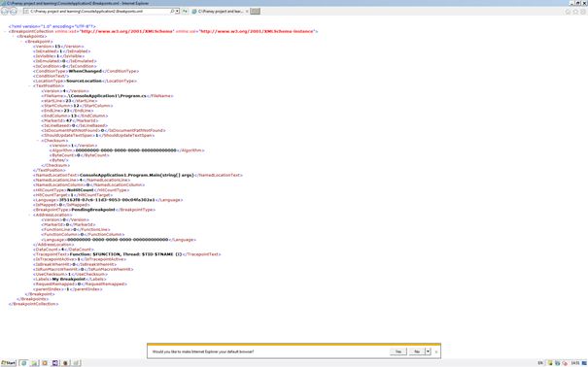Click Yes to set default browser
The height and width of the screenshot is (367, 588).
click(x=398, y=351)
